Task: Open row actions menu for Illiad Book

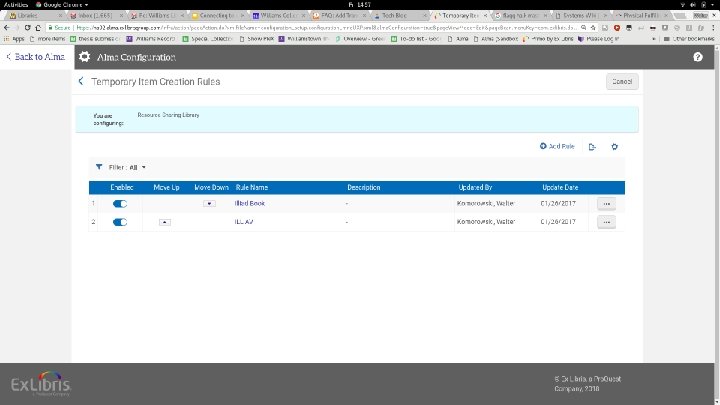Action: point(607,203)
